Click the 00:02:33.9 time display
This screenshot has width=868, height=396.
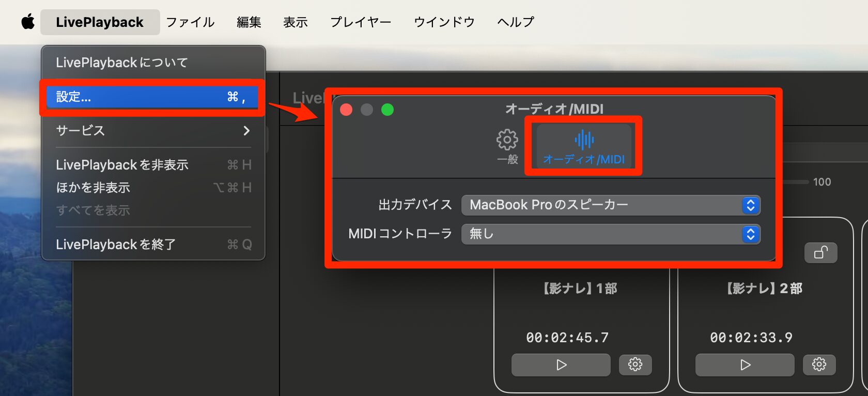pos(751,338)
